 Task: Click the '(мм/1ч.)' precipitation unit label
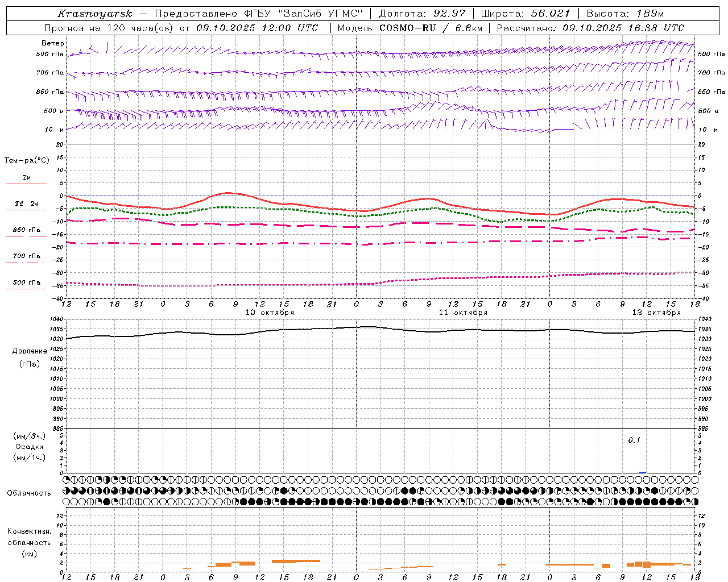coord(30,458)
